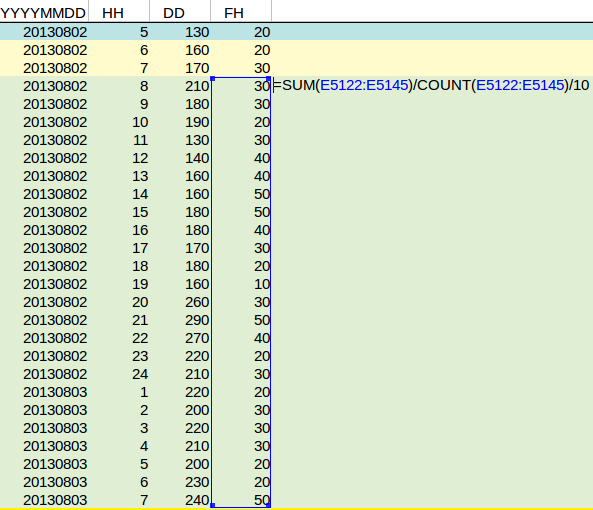Select DD cell with value 290

[x=180, y=320]
